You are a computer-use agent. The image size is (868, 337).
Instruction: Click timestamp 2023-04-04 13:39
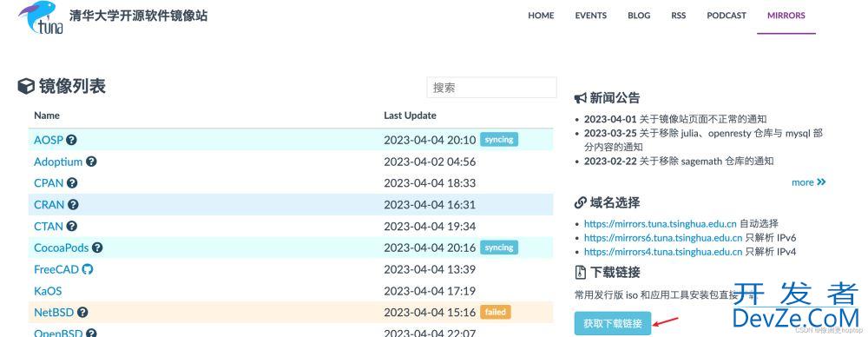430,269
